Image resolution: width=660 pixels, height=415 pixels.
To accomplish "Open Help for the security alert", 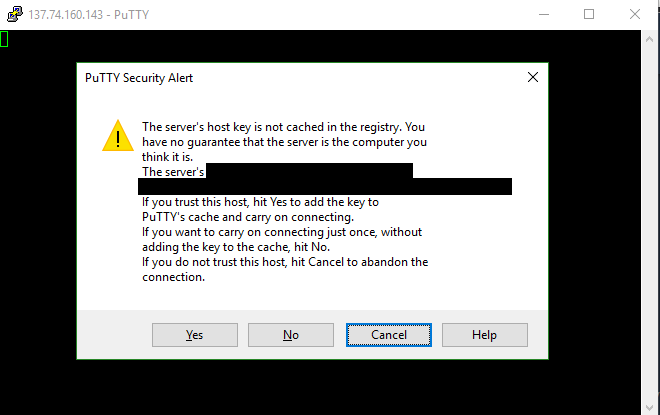I will [484, 334].
